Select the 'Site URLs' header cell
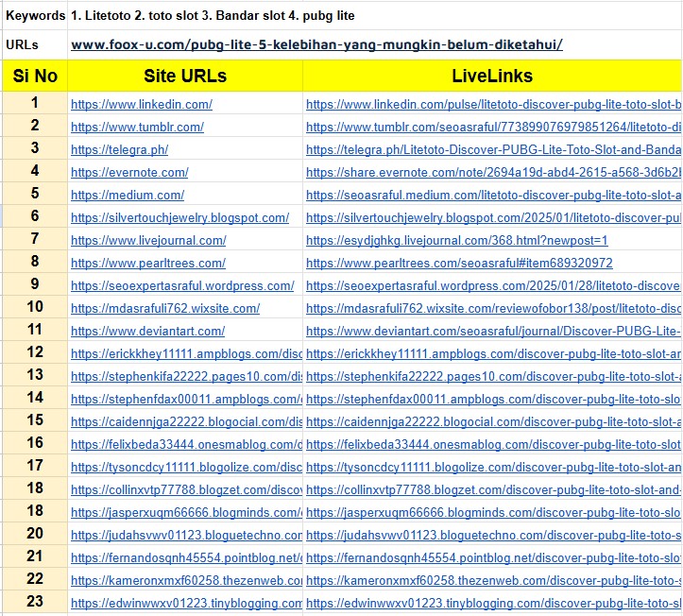This screenshot has height=616, width=683. click(185, 76)
